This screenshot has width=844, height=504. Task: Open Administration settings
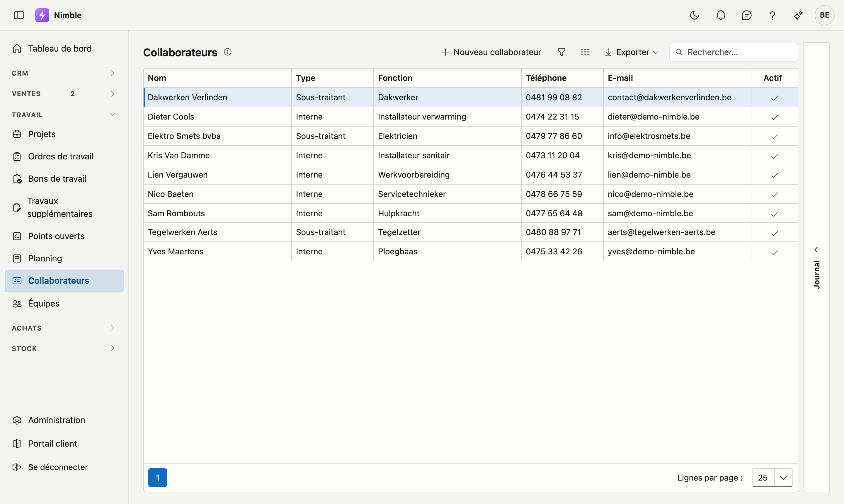point(64,420)
